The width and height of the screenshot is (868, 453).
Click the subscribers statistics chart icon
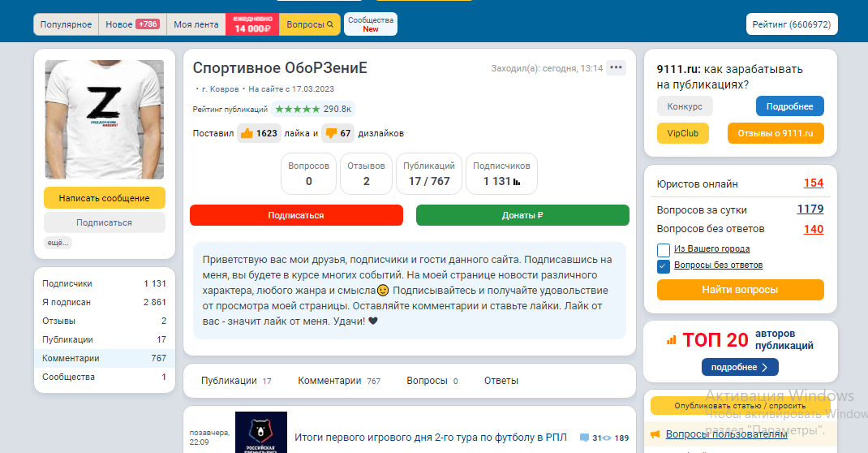[x=518, y=182]
